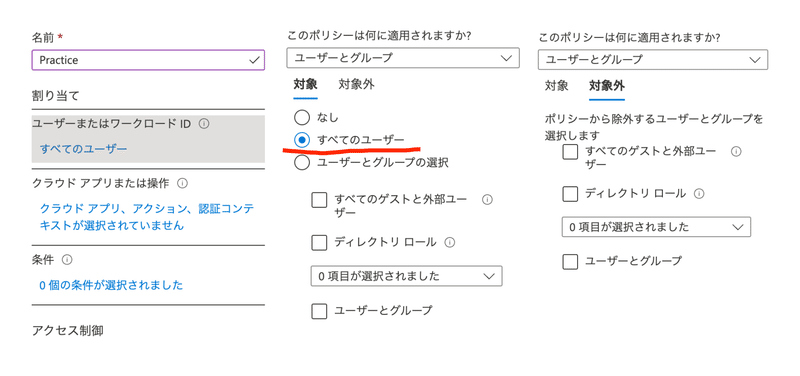Select the すべてのユーザー radio button
800x376 pixels.
[x=302, y=140]
